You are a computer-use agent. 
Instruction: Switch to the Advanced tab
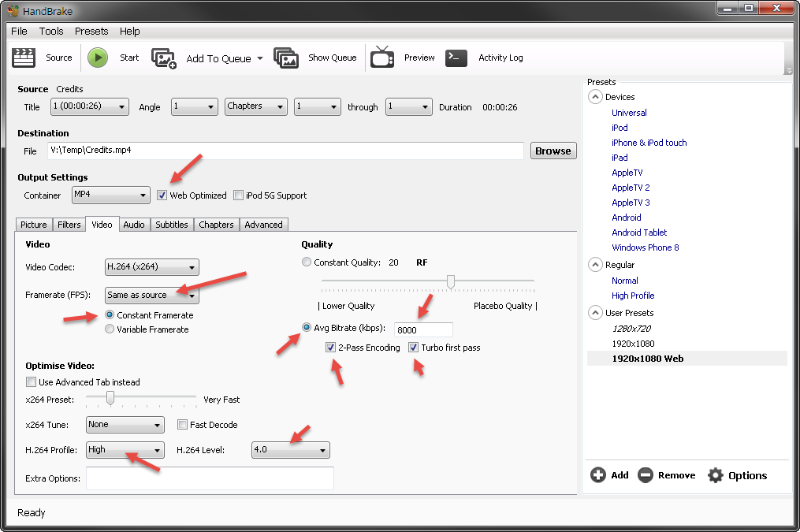[263, 225]
